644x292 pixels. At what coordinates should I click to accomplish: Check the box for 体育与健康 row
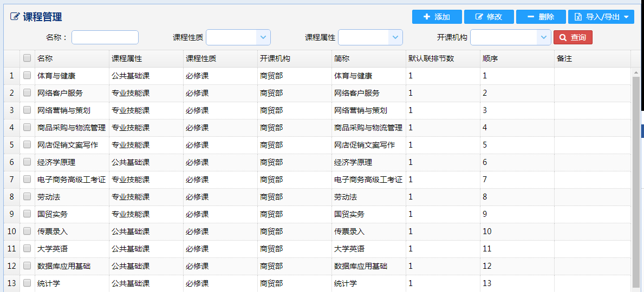pyautogui.click(x=27, y=76)
